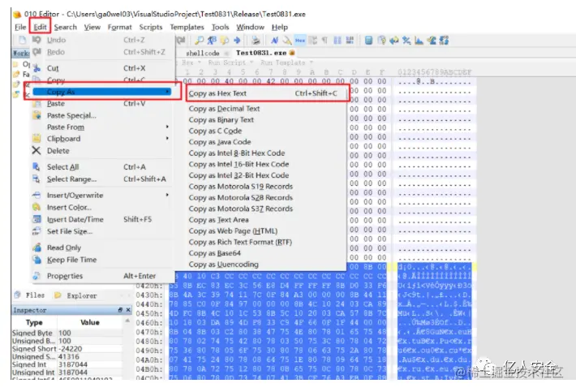The width and height of the screenshot is (576, 392).
Task: Open the Help menu
Action: (280, 27)
